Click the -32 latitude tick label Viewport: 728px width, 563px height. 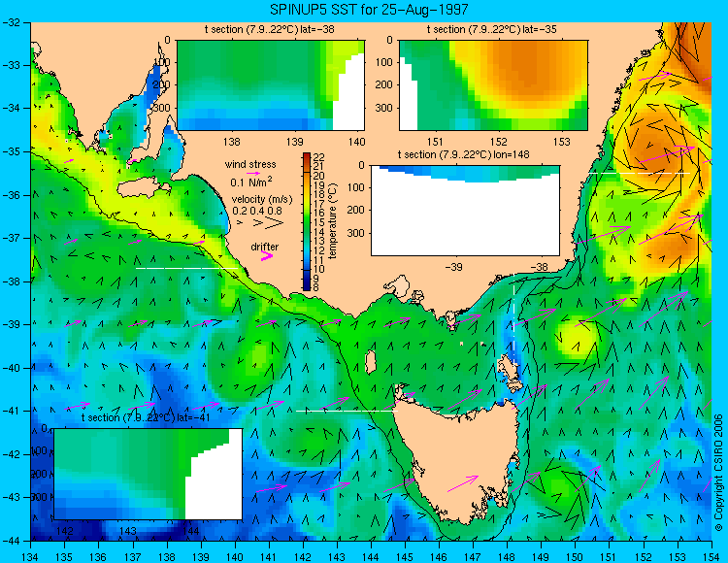coord(11,21)
